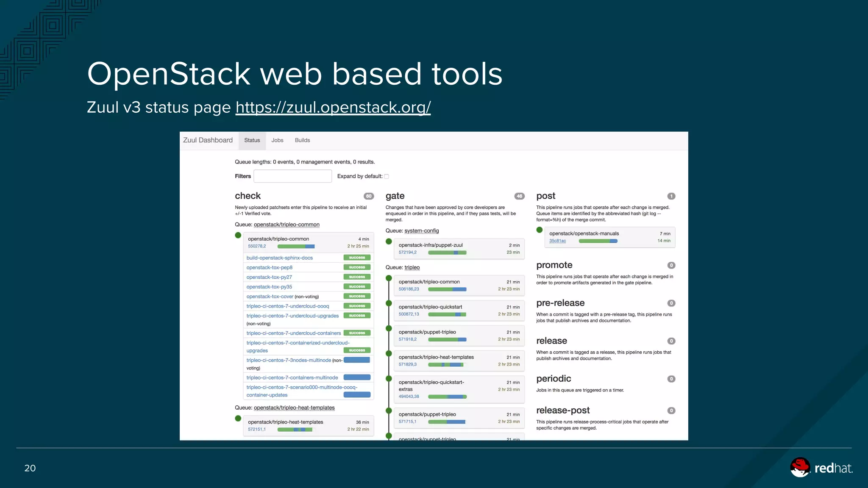
Task: Open check queue link openstack/tripleo-common
Action: click(x=287, y=225)
